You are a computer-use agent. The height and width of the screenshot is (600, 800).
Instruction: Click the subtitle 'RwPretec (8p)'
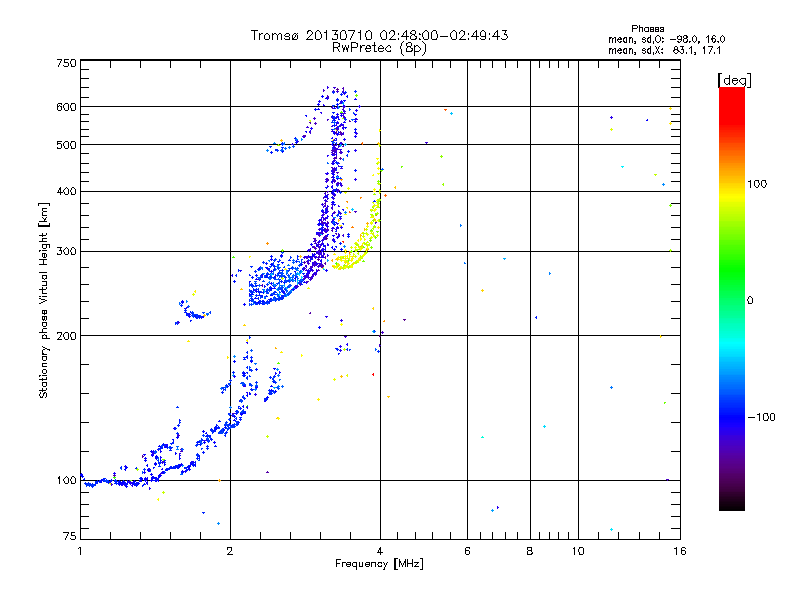379,48
